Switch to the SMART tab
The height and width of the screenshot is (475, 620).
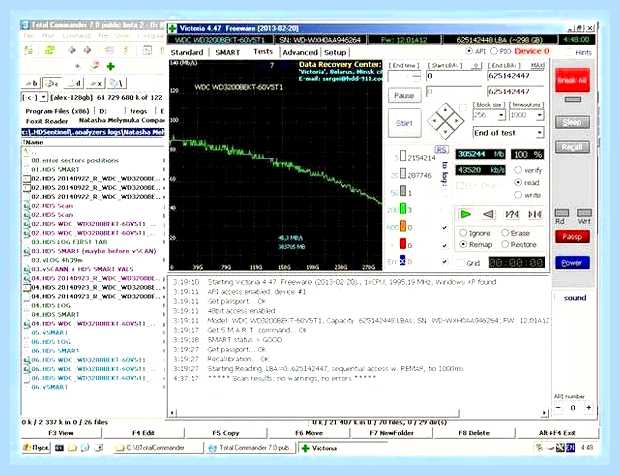click(228, 52)
